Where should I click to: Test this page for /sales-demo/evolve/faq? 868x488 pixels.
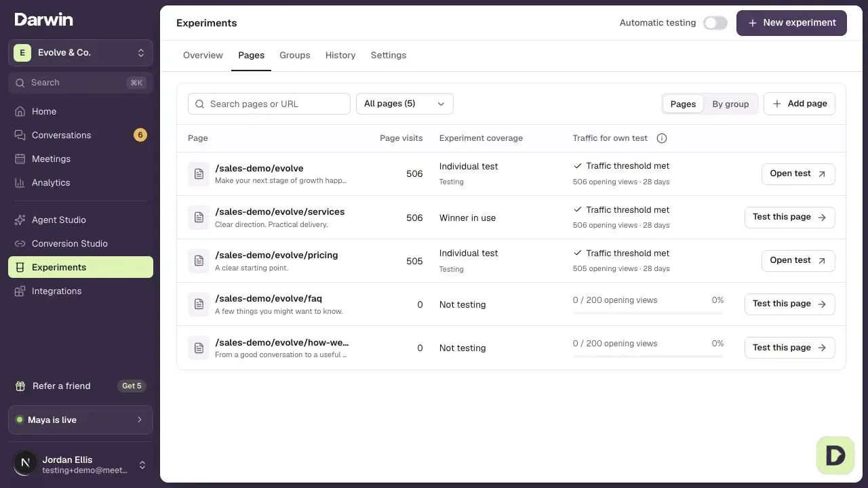(x=790, y=304)
